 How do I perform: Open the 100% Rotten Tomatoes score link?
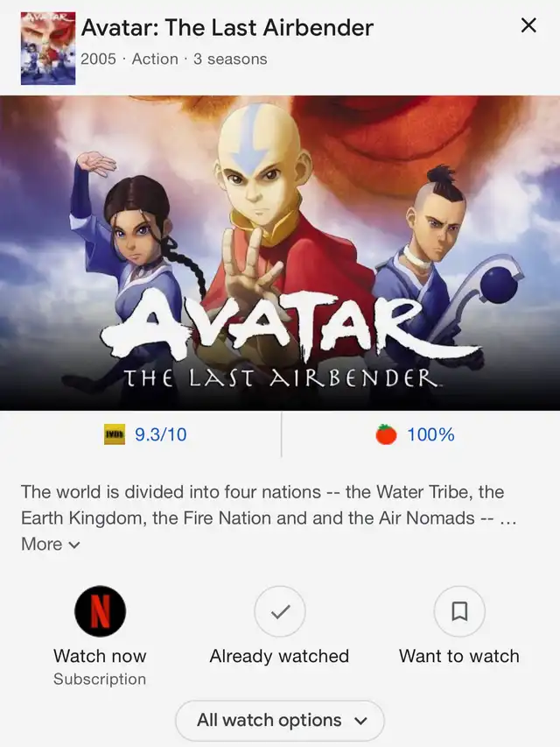click(430, 434)
